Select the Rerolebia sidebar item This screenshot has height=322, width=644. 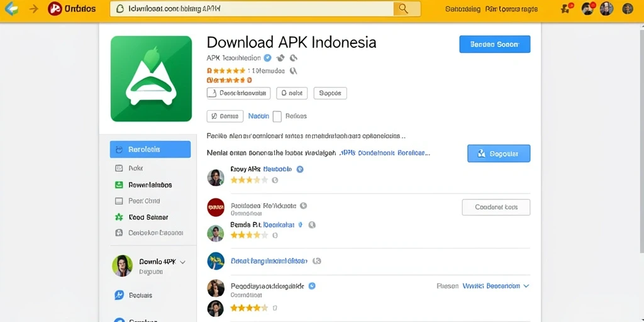(x=150, y=150)
